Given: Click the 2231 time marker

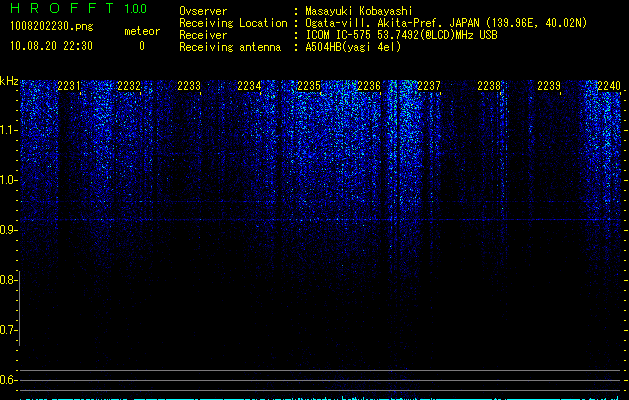Looking at the screenshot, I should (x=69, y=86).
